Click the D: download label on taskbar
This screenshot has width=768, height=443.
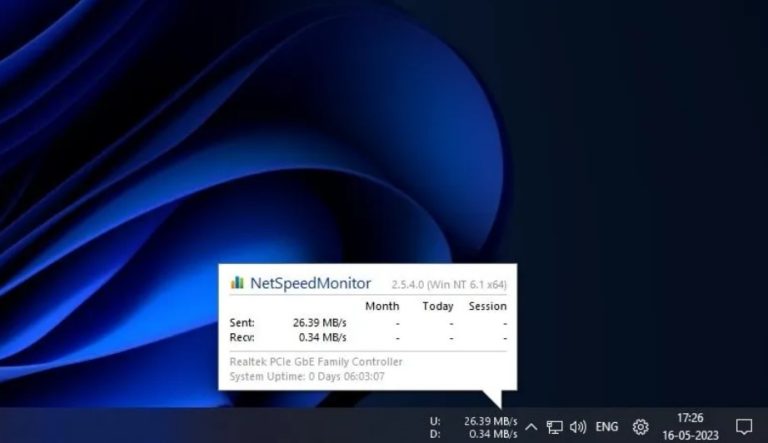[434, 434]
